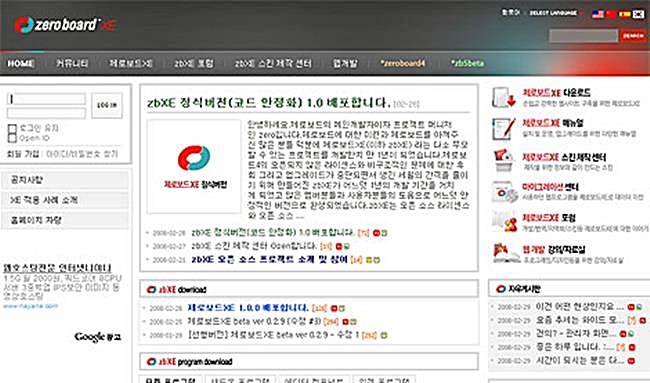Select the US flag language icon
This screenshot has width=650, height=383.
[598, 14]
